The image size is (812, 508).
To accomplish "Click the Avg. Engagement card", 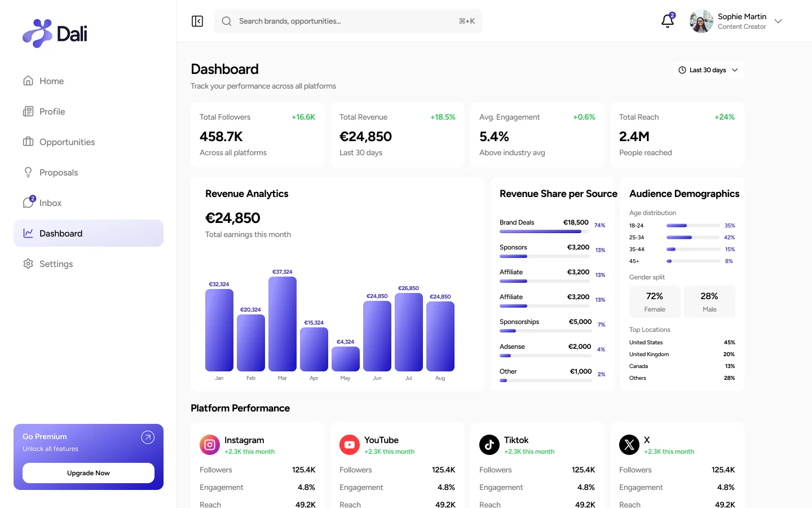I will (537, 135).
